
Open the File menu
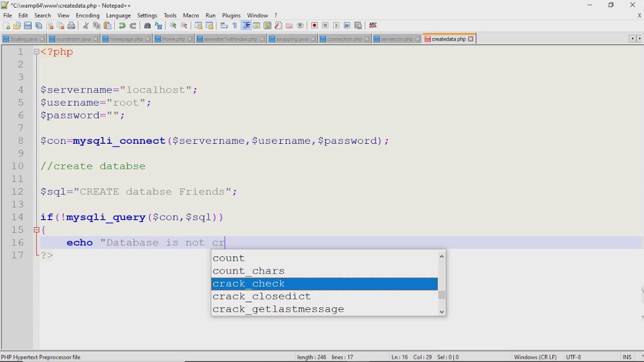tap(8, 16)
